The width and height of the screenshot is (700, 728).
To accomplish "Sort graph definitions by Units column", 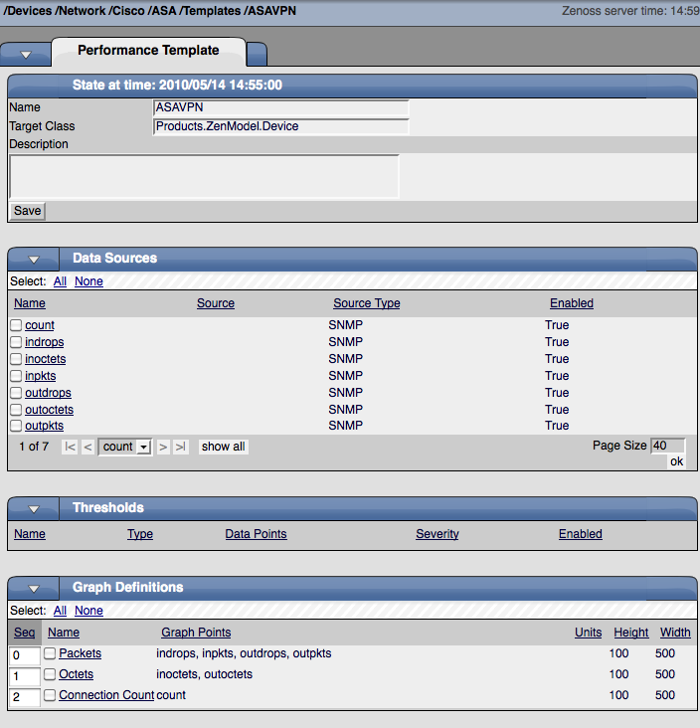I will [x=588, y=633].
